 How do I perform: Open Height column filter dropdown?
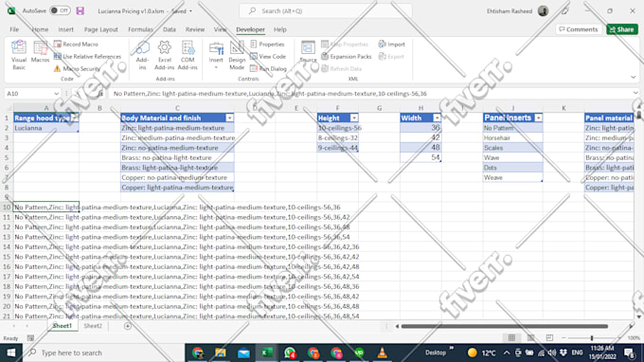354,118
